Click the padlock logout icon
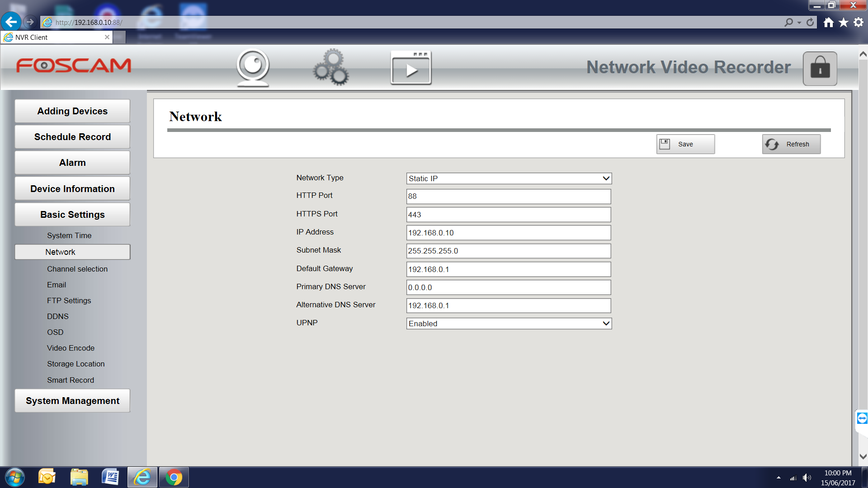The image size is (868, 488). coord(820,69)
